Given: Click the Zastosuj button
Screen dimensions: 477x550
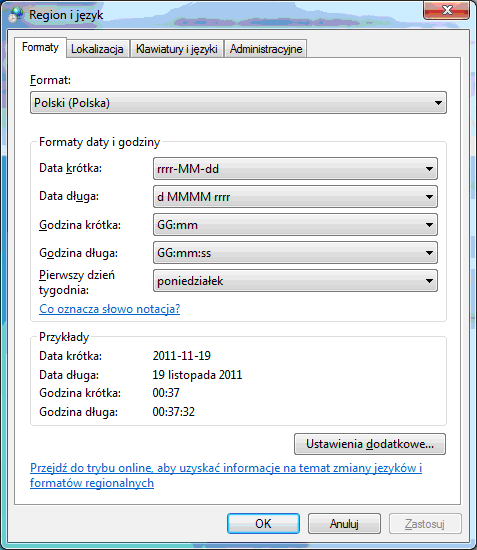Looking at the screenshot, I should coord(425,524).
